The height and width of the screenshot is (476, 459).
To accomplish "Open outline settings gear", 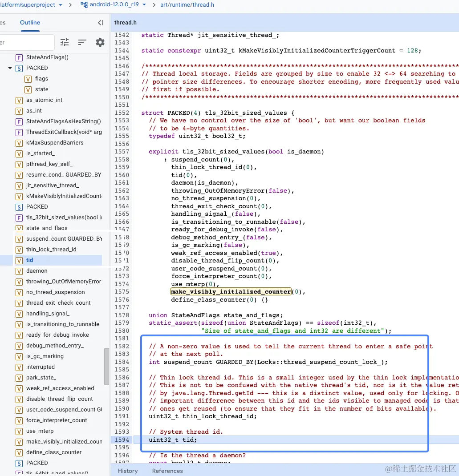I will tap(100, 42).
